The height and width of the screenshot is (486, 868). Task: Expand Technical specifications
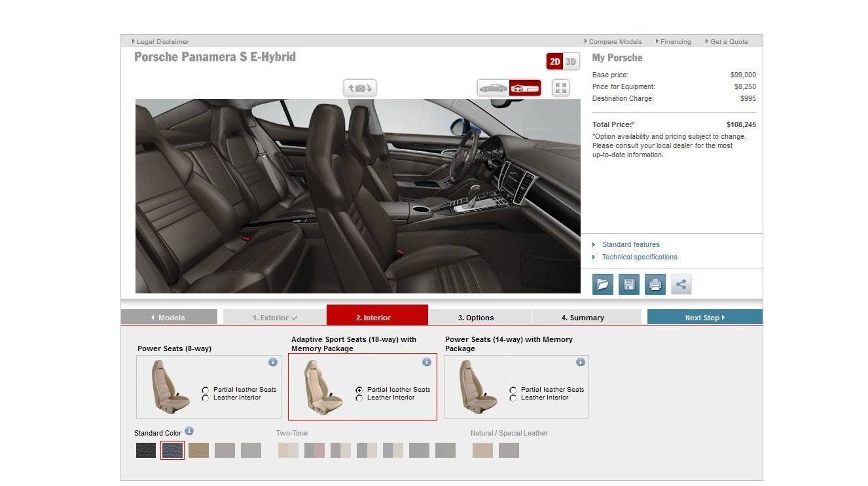640,257
